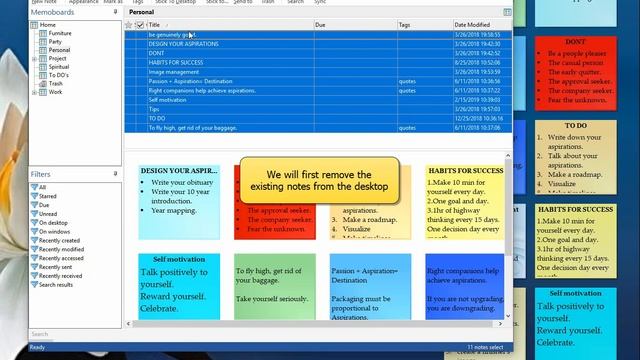Change layout with Personal header icon

point(507,12)
